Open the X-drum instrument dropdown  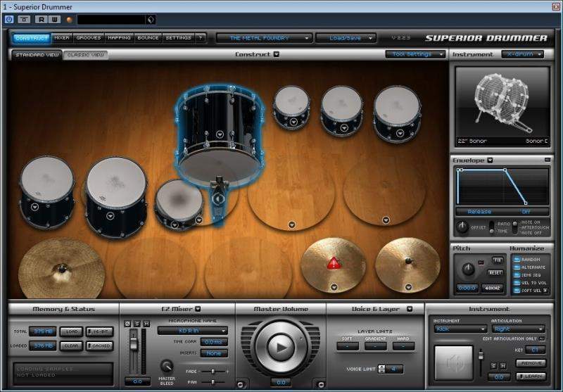point(522,54)
